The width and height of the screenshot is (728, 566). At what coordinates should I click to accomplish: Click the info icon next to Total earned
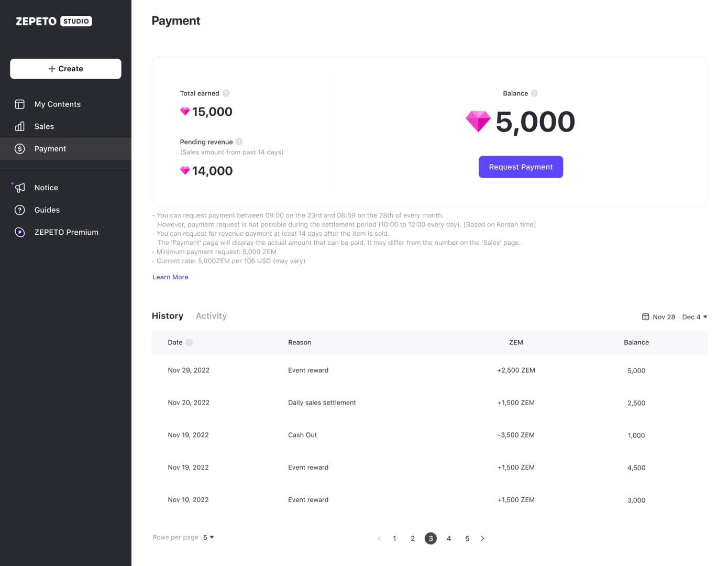click(x=226, y=93)
